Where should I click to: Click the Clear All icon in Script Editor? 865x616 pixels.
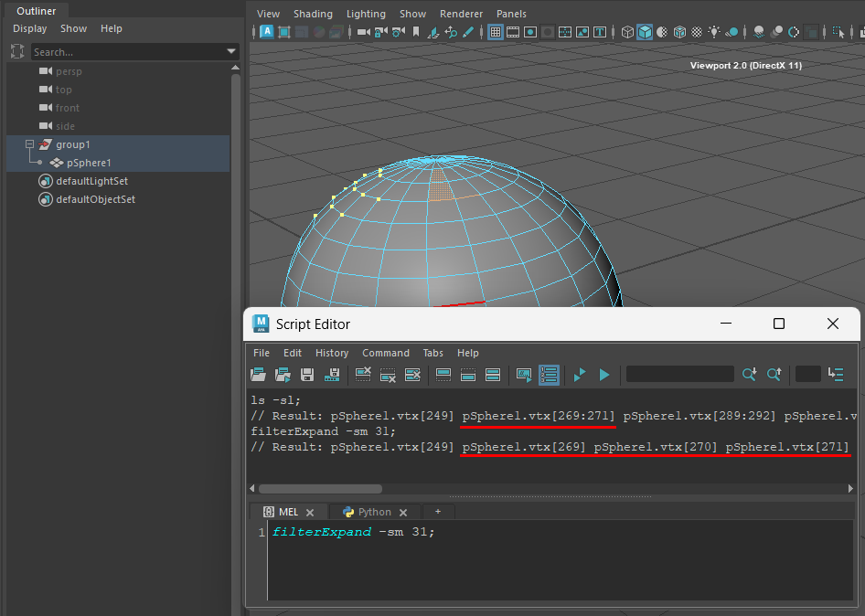click(x=412, y=375)
